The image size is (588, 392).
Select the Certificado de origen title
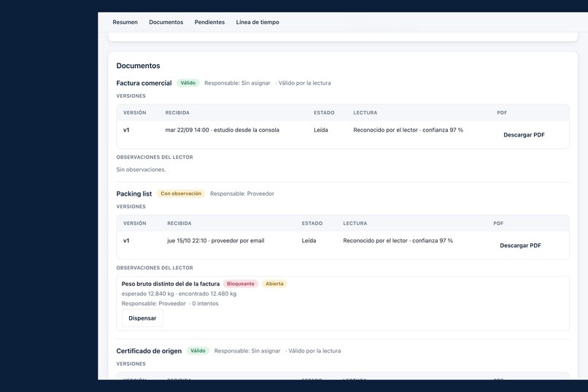(149, 350)
